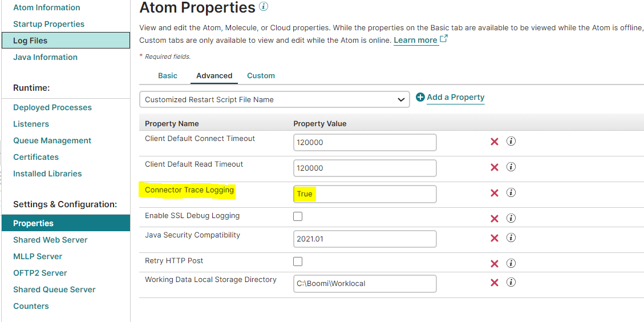Remove the Working Data Local Storage Directory property
644x322 pixels.
495,283
